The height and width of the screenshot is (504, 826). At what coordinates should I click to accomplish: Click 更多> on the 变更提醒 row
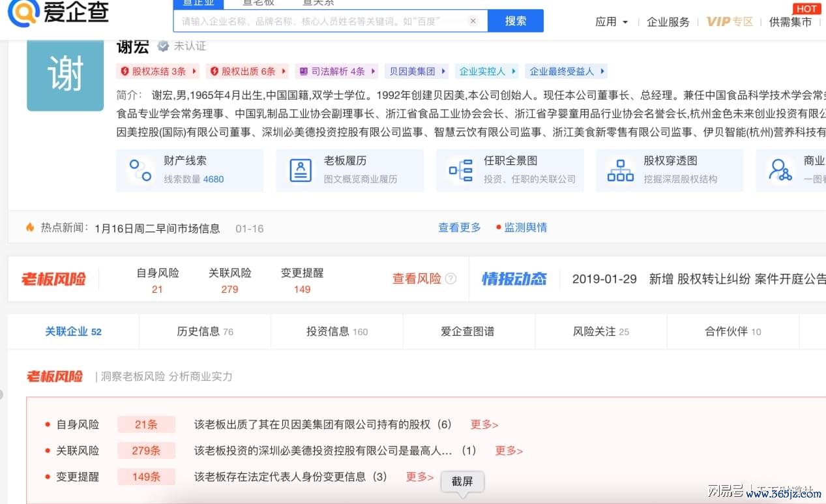pyautogui.click(x=420, y=477)
